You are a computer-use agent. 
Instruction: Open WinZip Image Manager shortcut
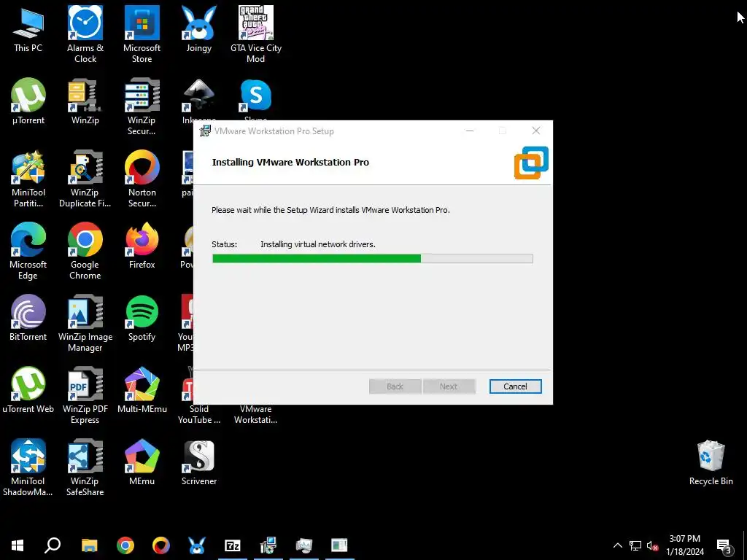pos(85,323)
